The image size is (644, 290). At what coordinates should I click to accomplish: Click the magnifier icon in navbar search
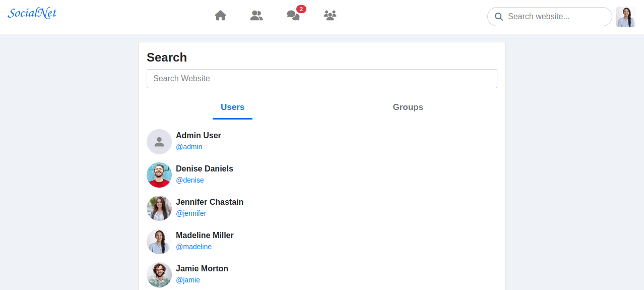click(x=499, y=17)
